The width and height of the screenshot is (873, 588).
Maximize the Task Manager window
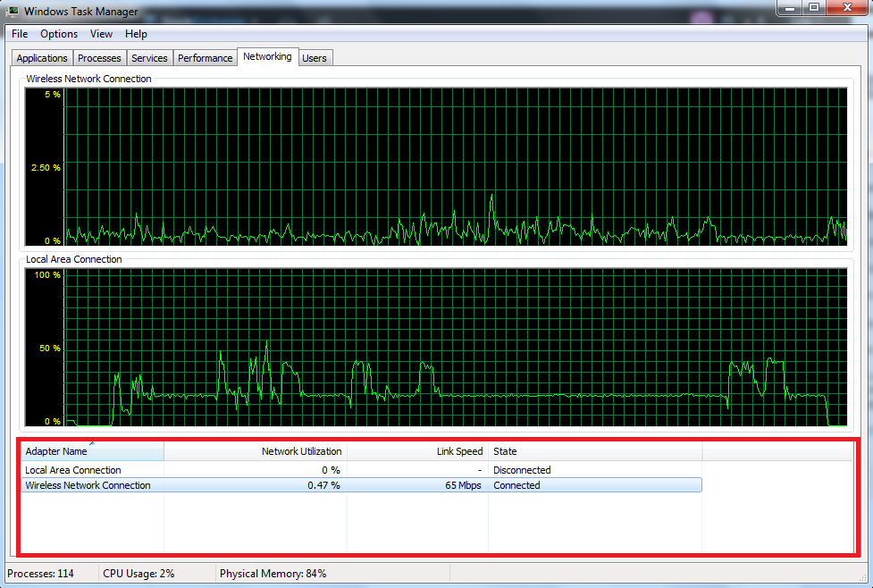(x=814, y=8)
